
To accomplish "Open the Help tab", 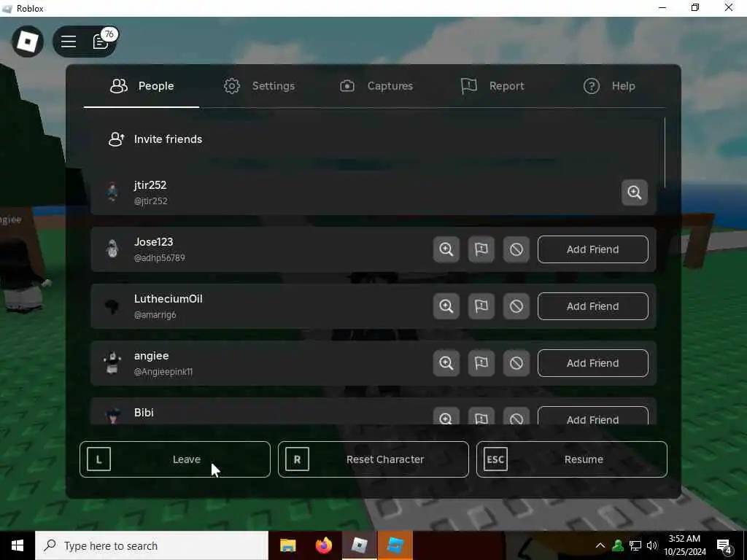I will click(x=609, y=86).
